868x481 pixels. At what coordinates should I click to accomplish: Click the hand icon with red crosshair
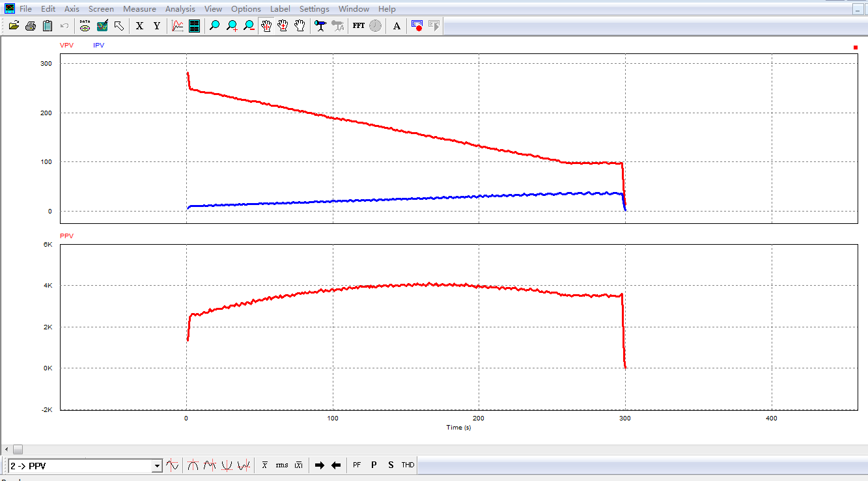tap(266, 26)
